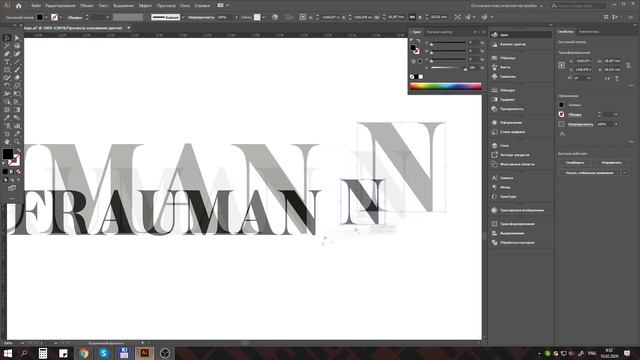Swap fill and stroke in toolbox
This screenshot has width=640, height=360.
[18, 151]
